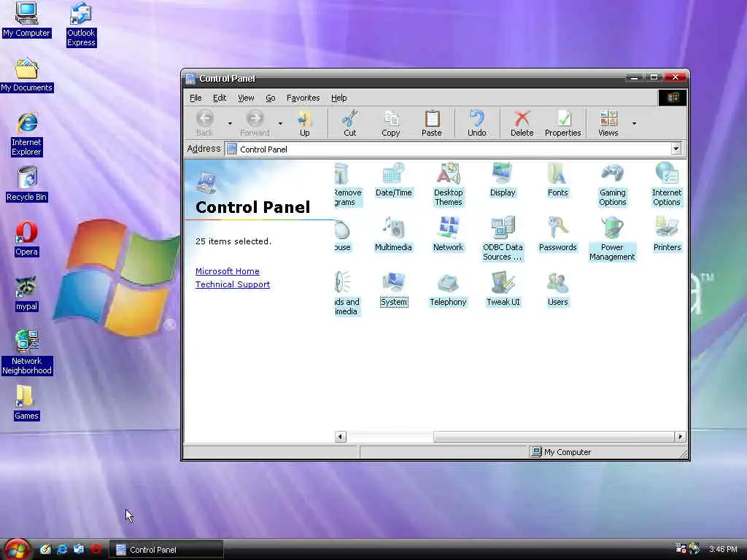Open the Date/Time control panel icon
The width and height of the screenshot is (747, 560).
click(x=393, y=179)
